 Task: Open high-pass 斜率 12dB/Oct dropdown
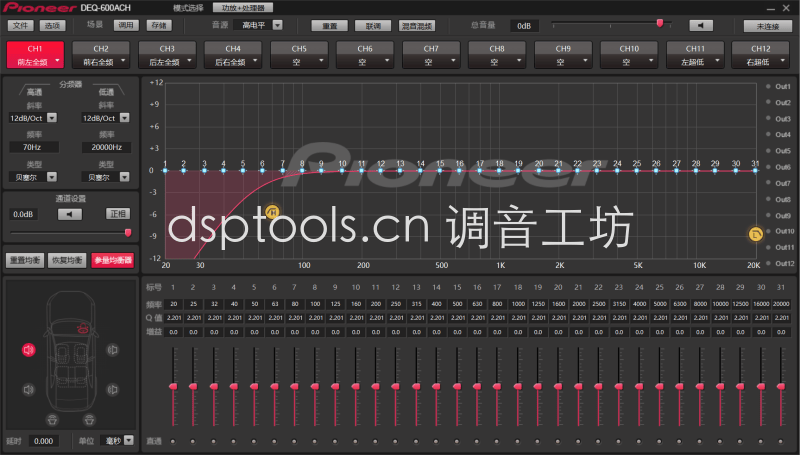[x=52, y=118]
